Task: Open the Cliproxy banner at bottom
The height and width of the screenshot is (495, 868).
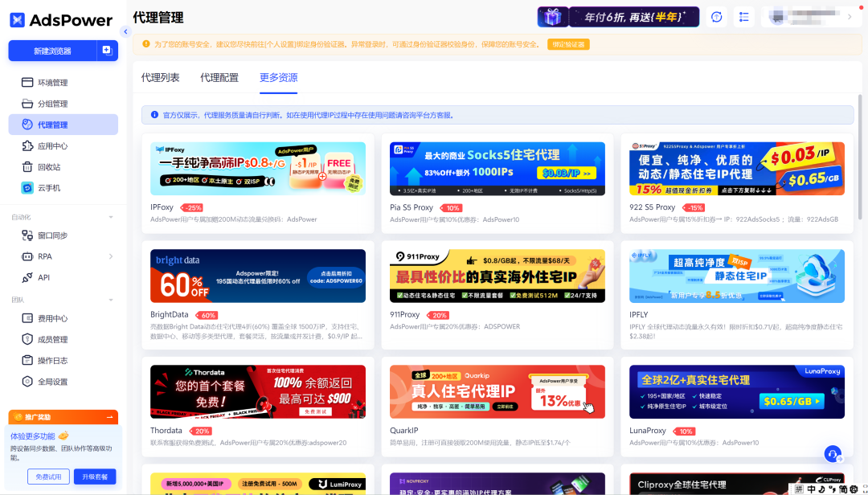Action: tap(737, 484)
